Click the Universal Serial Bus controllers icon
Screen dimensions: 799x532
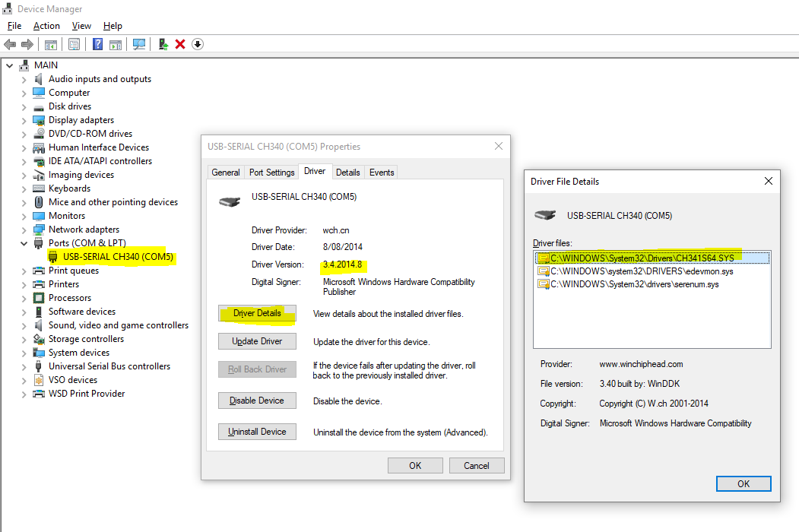39,366
